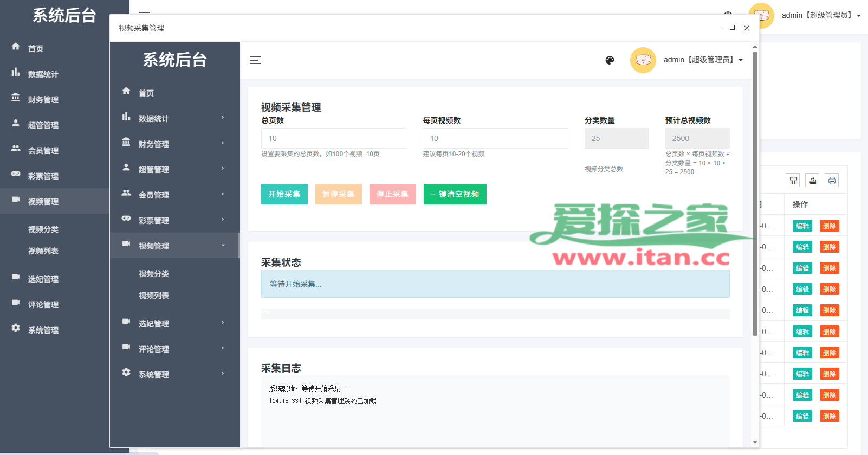Click the 系统管理 gear icon in the popup sidebar

pyautogui.click(x=126, y=373)
